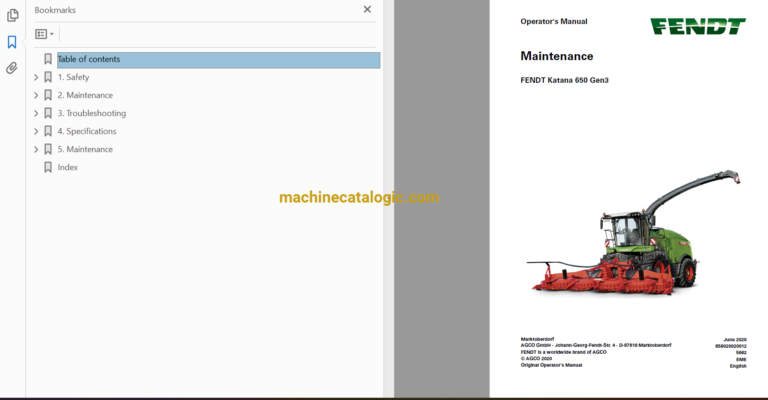Open the Index bookmark
The width and height of the screenshot is (768, 400).
click(68, 167)
